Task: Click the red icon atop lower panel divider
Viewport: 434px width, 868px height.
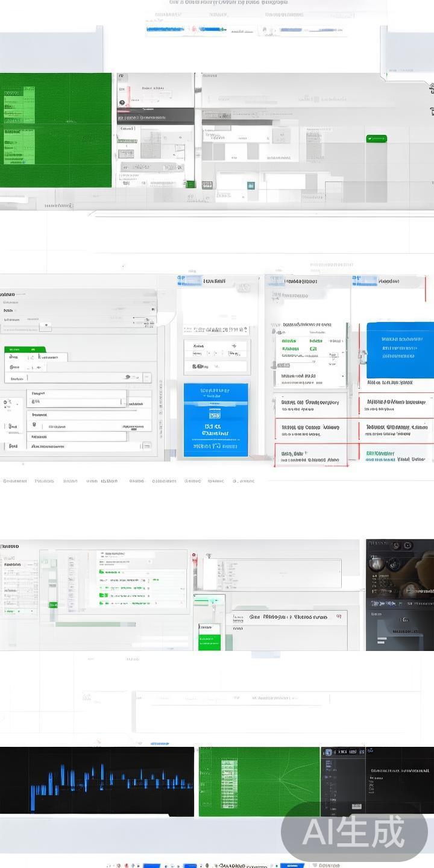Action: pos(194,556)
